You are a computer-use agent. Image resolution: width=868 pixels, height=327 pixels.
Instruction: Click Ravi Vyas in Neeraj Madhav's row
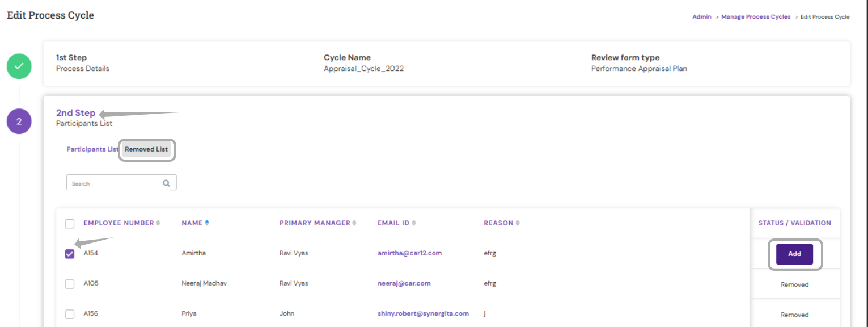click(x=294, y=283)
